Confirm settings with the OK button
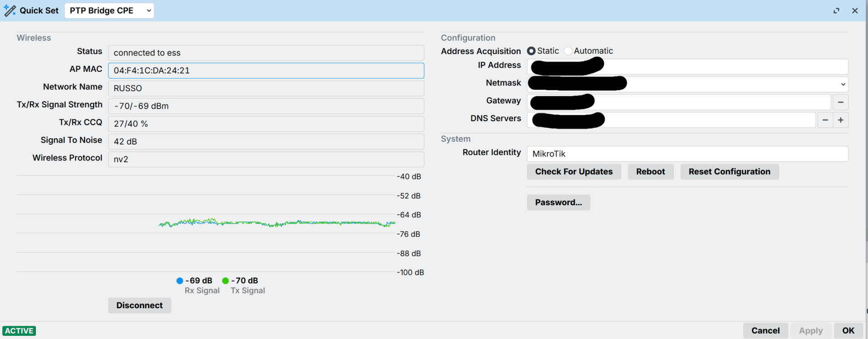Viewport: 868px width, 339px height. coord(848,331)
